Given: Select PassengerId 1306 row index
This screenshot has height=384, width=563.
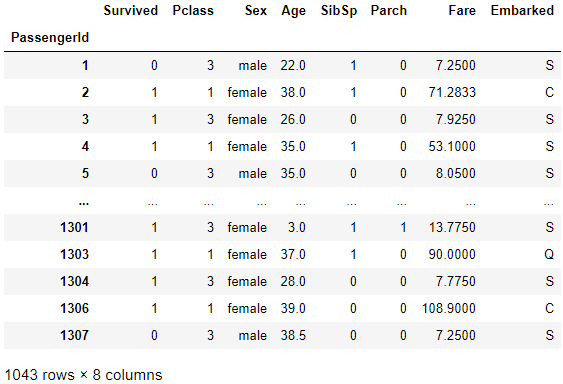Looking at the screenshot, I should (x=74, y=308).
